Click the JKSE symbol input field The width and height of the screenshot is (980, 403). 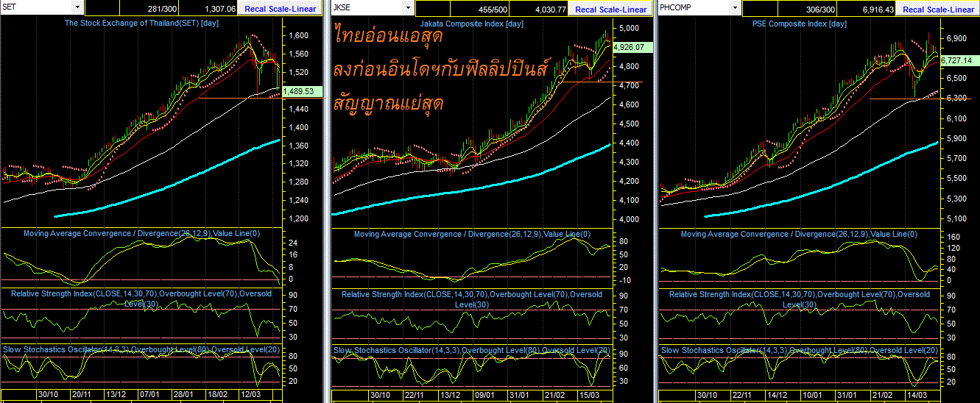click(x=367, y=7)
